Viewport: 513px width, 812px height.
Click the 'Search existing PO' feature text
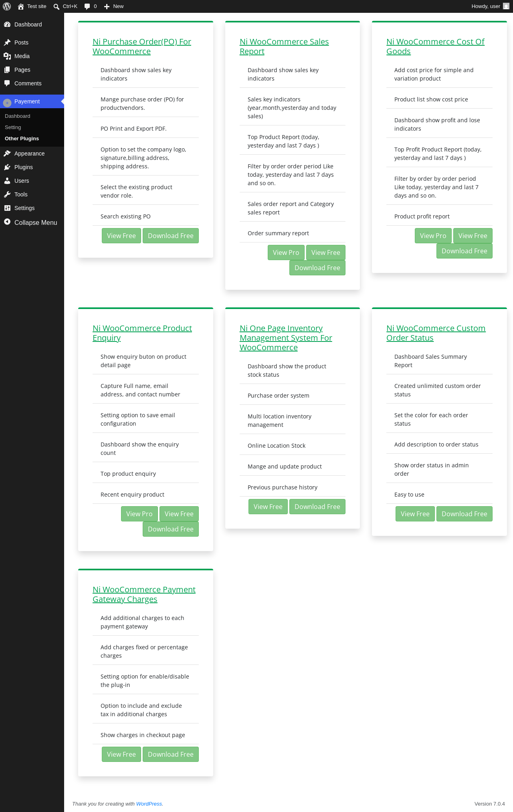(125, 216)
